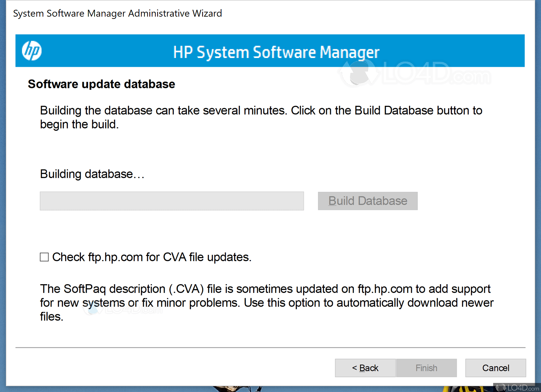This screenshot has width=541, height=392.
Task: Click the database build progress bar
Action: tap(172, 201)
